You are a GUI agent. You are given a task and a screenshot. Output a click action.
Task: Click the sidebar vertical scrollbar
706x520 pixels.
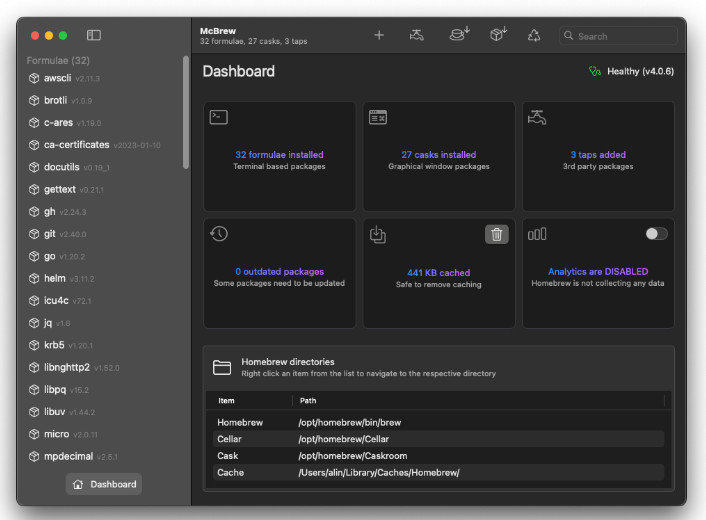point(186,113)
